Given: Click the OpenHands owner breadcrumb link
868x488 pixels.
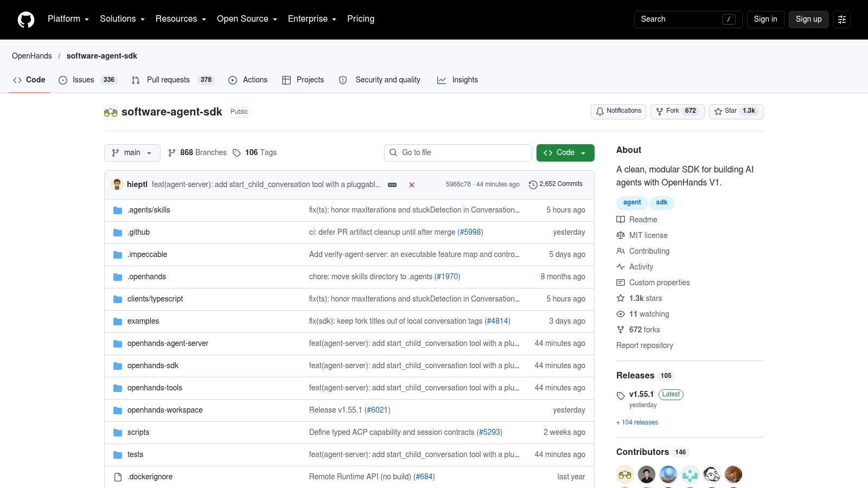Looking at the screenshot, I should [x=32, y=56].
